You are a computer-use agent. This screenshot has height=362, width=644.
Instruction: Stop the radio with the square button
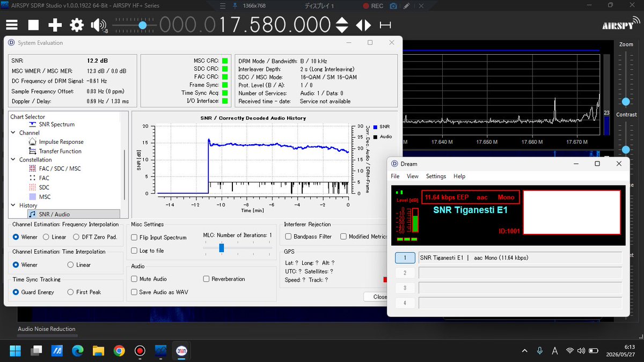[x=33, y=25]
